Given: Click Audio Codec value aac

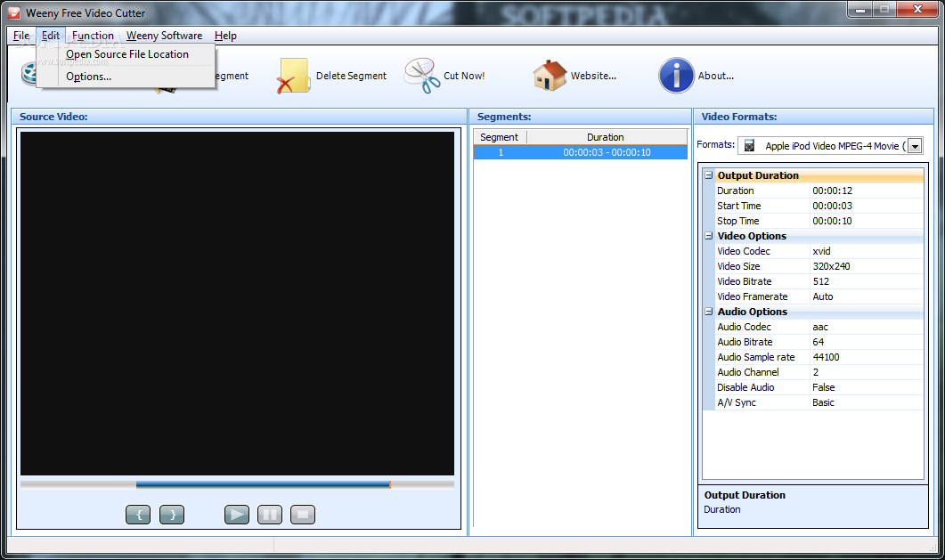Looking at the screenshot, I should (866, 327).
